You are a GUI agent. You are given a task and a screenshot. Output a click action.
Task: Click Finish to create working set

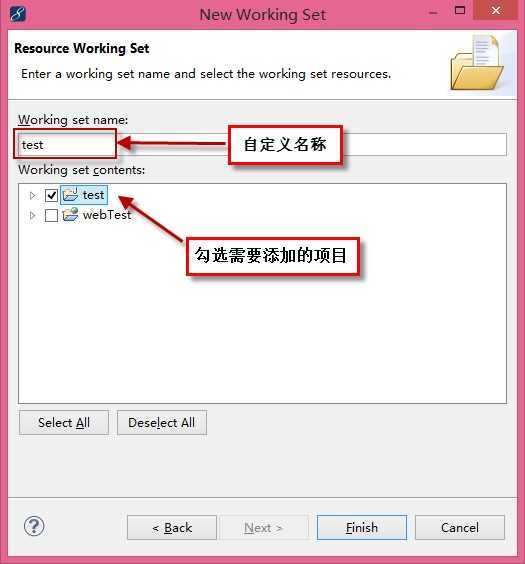pyautogui.click(x=362, y=528)
